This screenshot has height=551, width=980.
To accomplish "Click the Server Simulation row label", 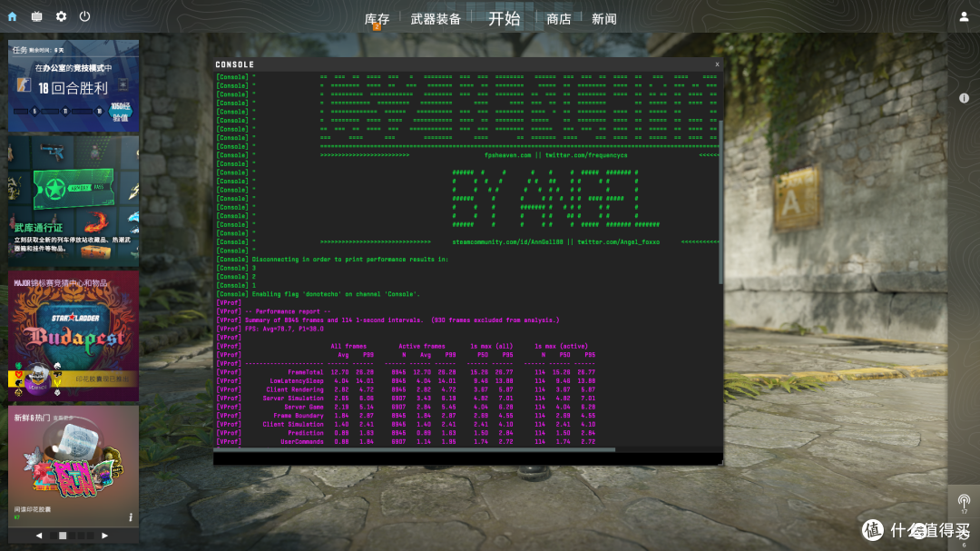I will point(293,398).
